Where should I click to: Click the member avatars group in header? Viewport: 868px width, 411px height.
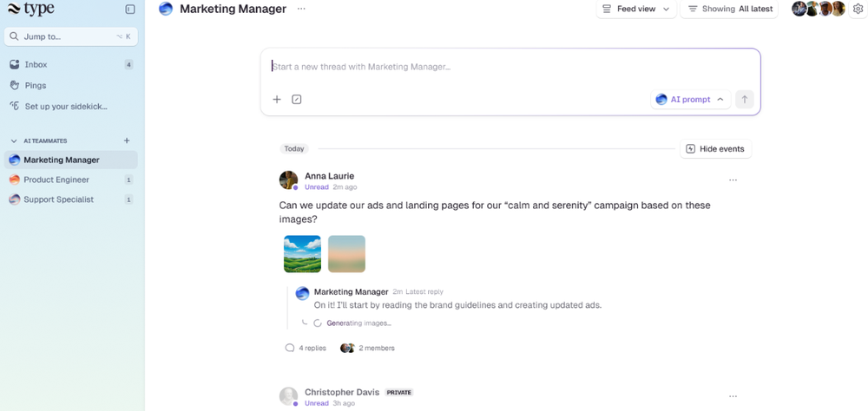coord(819,9)
